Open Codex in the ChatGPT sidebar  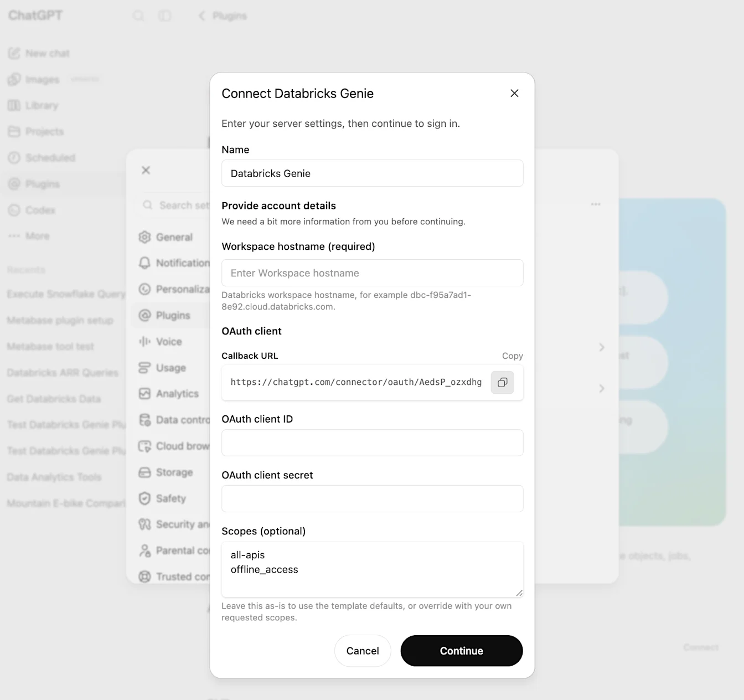tap(32, 210)
